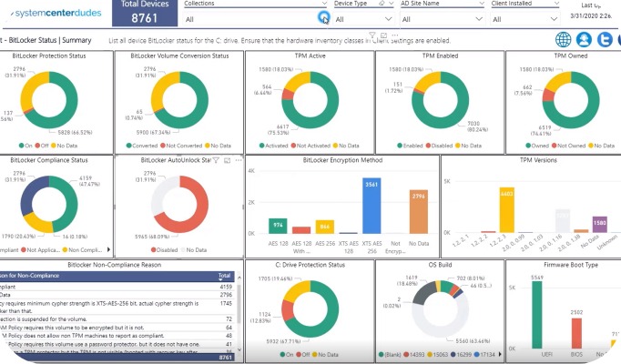The height and width of the screenshot is (364, 621).
Task: Select row about non TPM machines, total 48
Action: (x=117, y=336)
